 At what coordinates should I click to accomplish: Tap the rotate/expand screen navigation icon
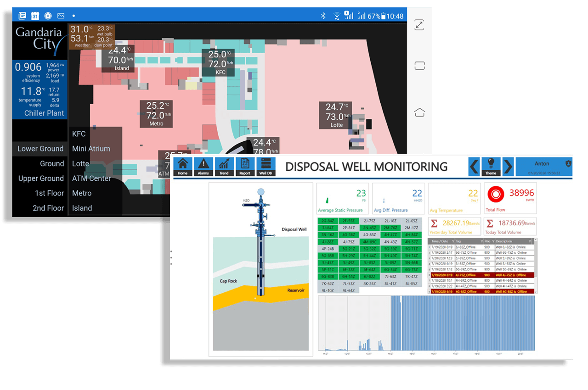419,25
